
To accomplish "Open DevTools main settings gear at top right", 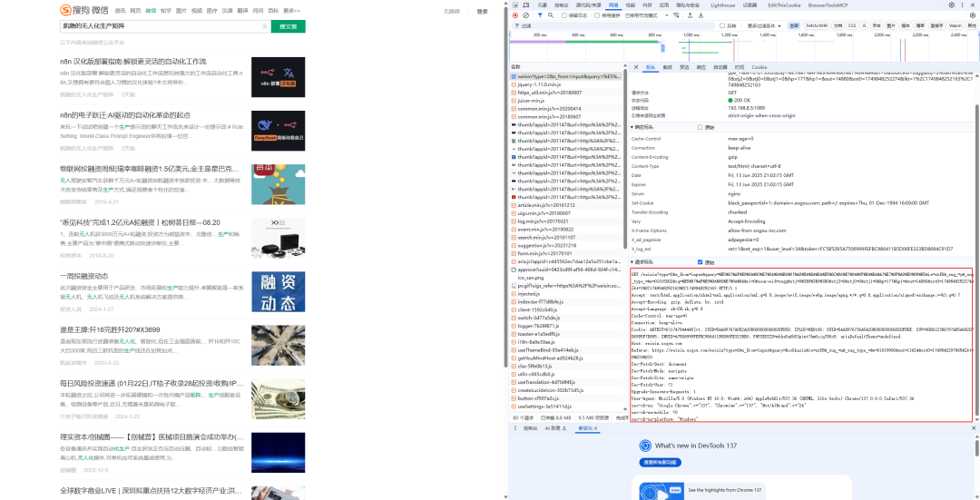I will click(952, 5).
